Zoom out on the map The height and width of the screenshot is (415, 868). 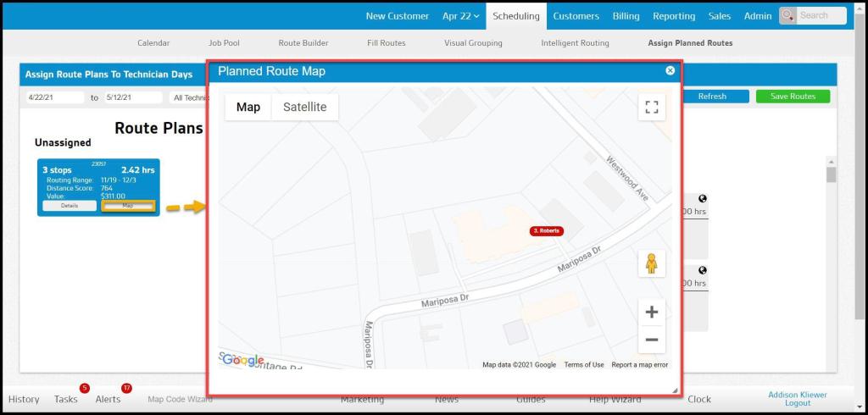651,340
